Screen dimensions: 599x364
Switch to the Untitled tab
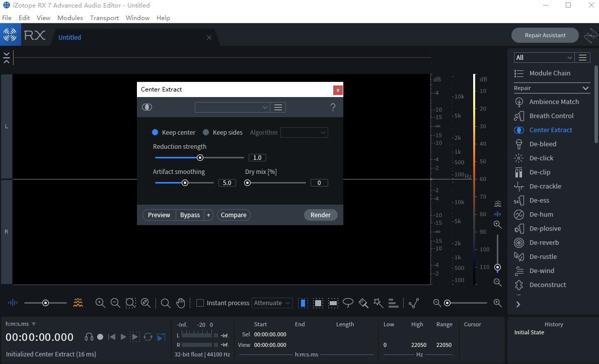coord(69,37)
